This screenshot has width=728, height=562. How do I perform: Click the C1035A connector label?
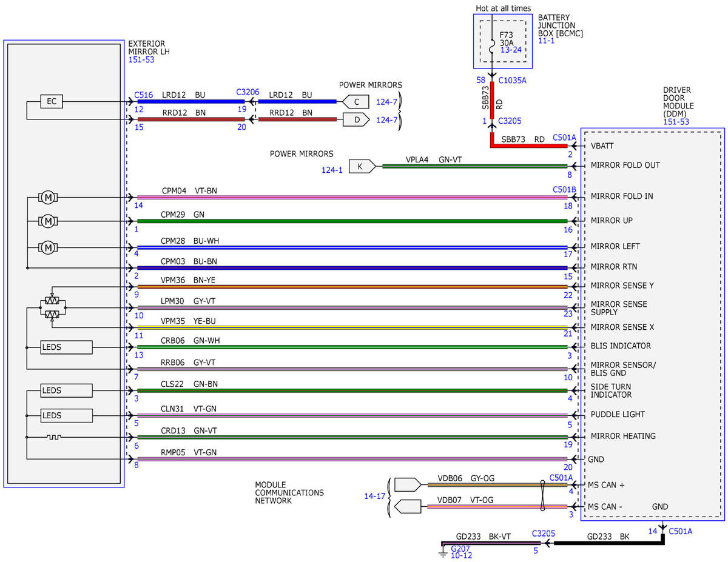pyautogui.click(x=513, y=79)
